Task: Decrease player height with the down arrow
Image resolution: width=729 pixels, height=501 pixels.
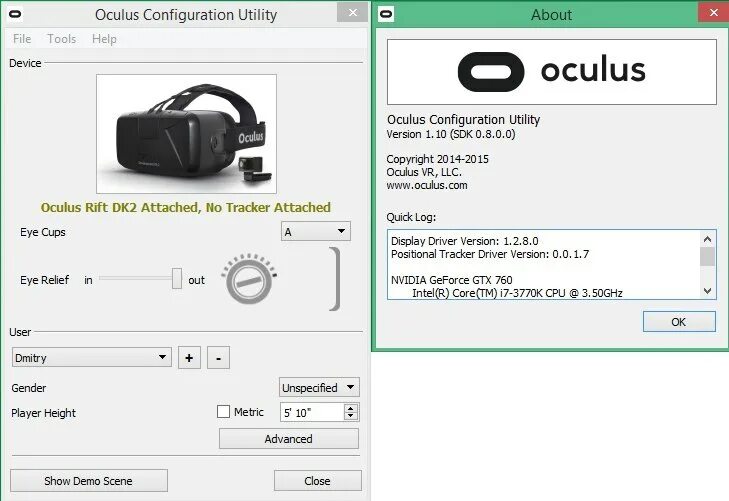Action: (x=351, y=416)
